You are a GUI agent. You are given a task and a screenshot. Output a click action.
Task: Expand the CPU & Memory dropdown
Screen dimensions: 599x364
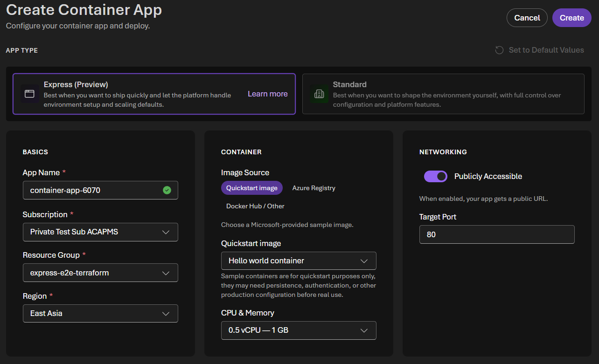pos(299,330)
